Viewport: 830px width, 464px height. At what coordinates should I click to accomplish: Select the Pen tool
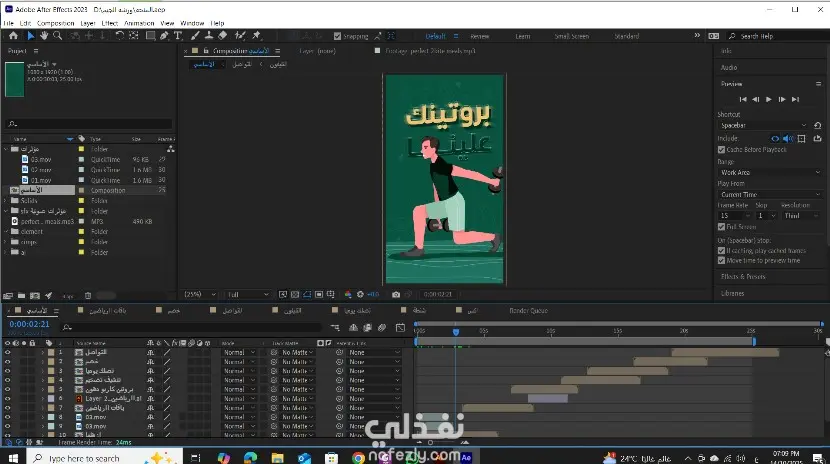164,35
